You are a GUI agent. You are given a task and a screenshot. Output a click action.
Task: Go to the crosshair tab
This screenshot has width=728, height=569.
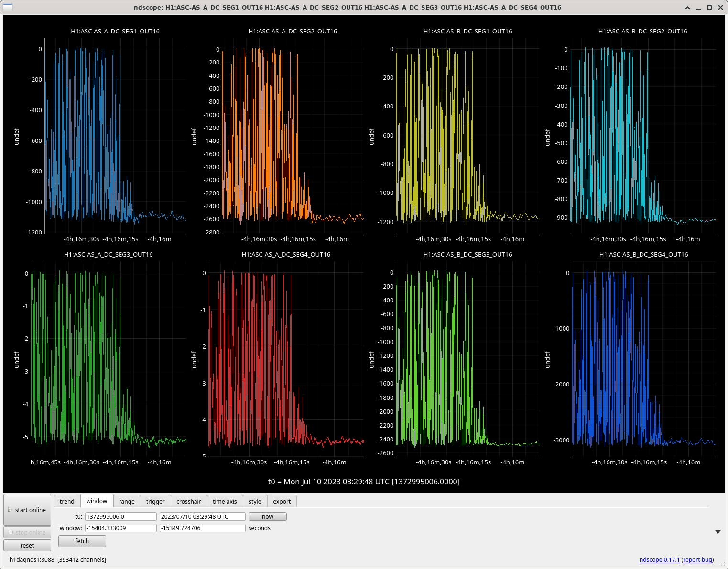coord(188,501)
